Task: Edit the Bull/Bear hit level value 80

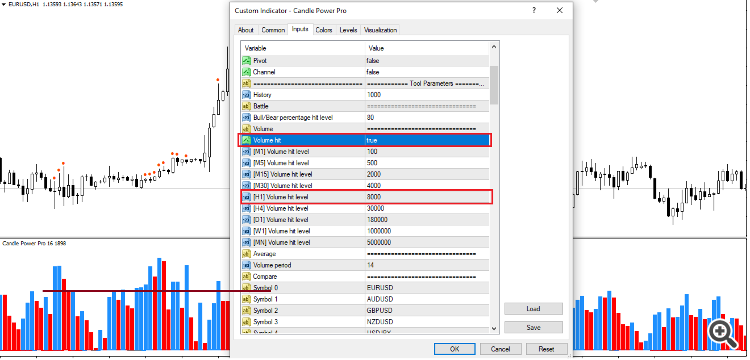Action: click(371, 118)
